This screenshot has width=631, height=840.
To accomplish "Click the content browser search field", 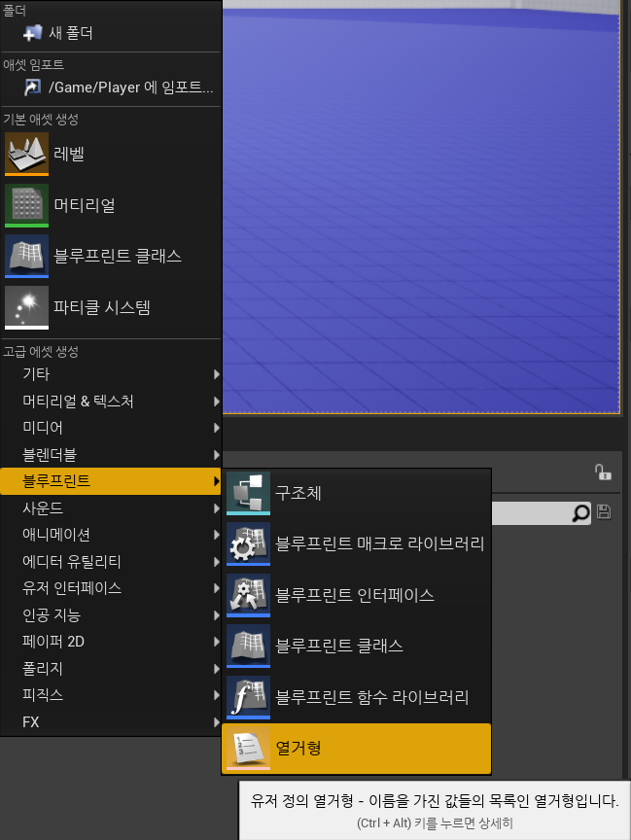I will point(541,512).
